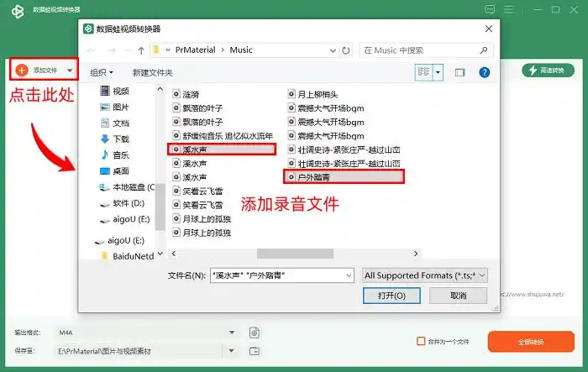
Task: Open the 下载 downloads folder in sidebar
Action: pos(120,139)
